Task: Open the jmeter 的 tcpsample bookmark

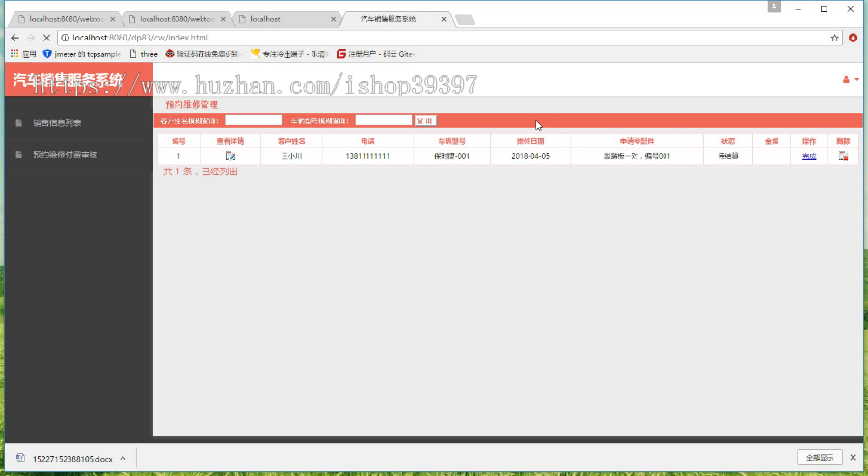Action: 81,54
